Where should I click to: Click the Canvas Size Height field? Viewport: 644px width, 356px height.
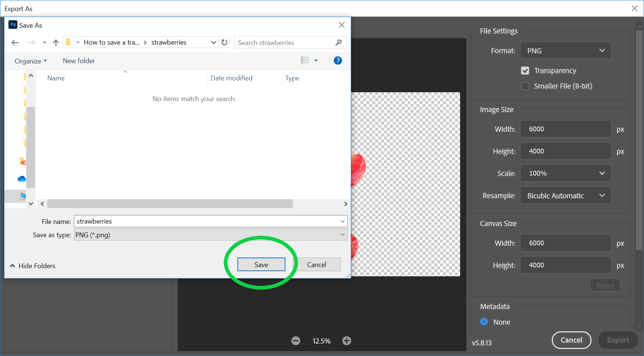click(566, 265)
